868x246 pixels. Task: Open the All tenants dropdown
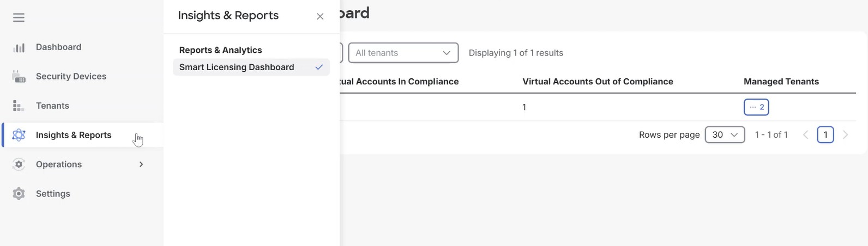[x=403, y=53]
